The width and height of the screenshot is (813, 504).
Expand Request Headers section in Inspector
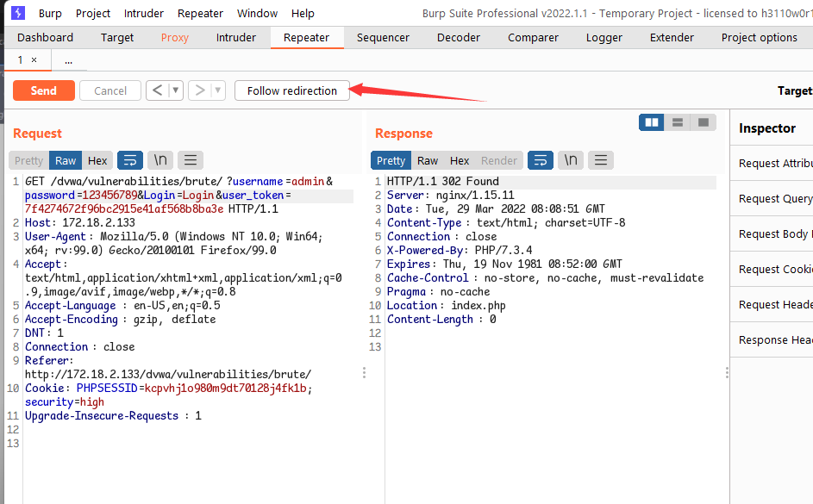[x=772, y=304]
